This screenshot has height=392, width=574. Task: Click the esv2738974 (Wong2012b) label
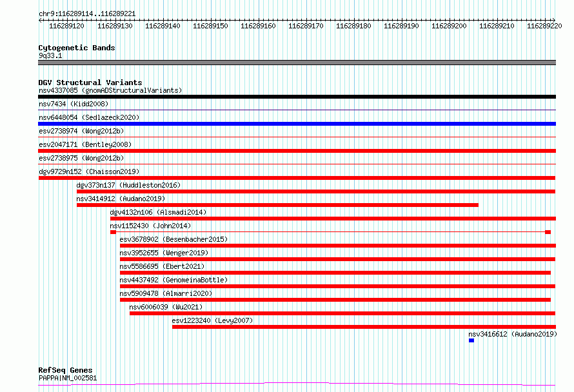81,131
